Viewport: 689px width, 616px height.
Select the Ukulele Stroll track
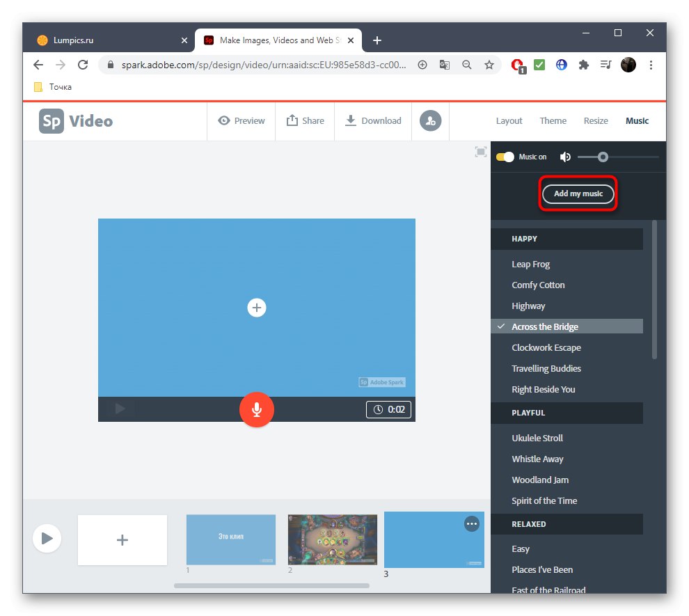(x=536, y=438)
